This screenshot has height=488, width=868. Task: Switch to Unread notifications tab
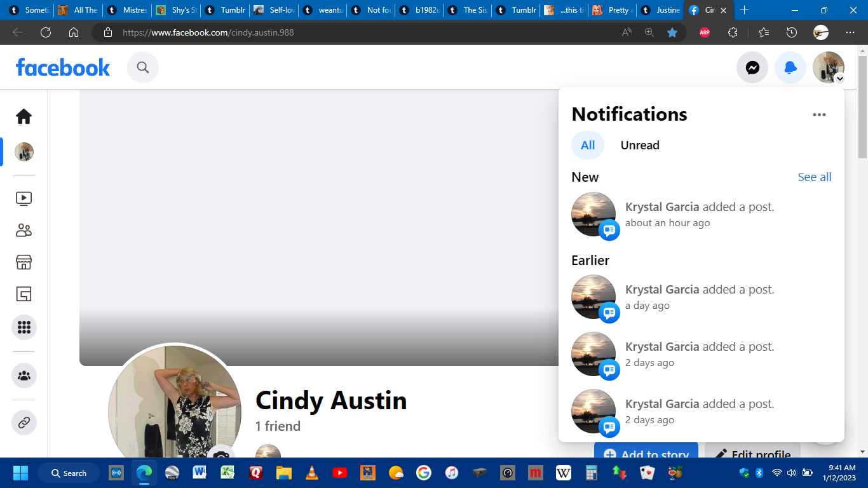(x=640, y=146)
